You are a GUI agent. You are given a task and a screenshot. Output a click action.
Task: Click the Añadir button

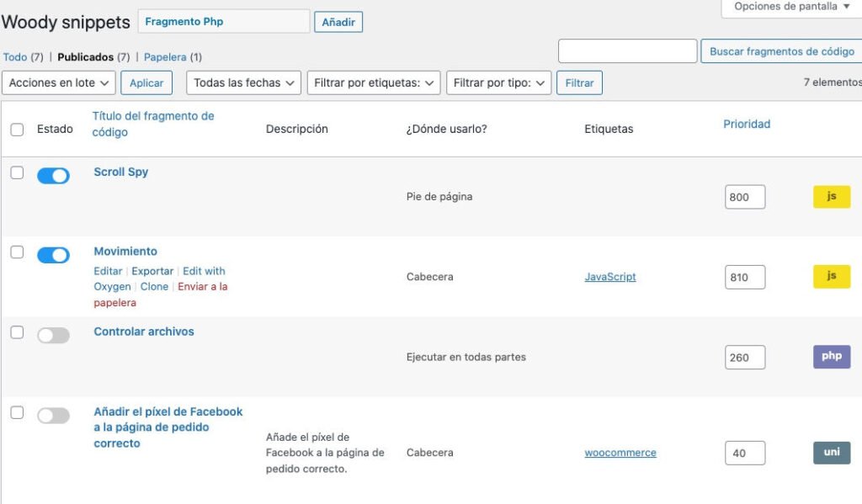click(x=338, y=21)
